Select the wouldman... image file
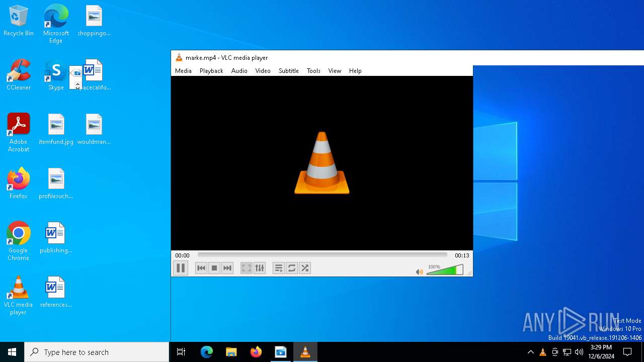Image resolution: width=644 pixels, height=362 pixels. (94, 130)
